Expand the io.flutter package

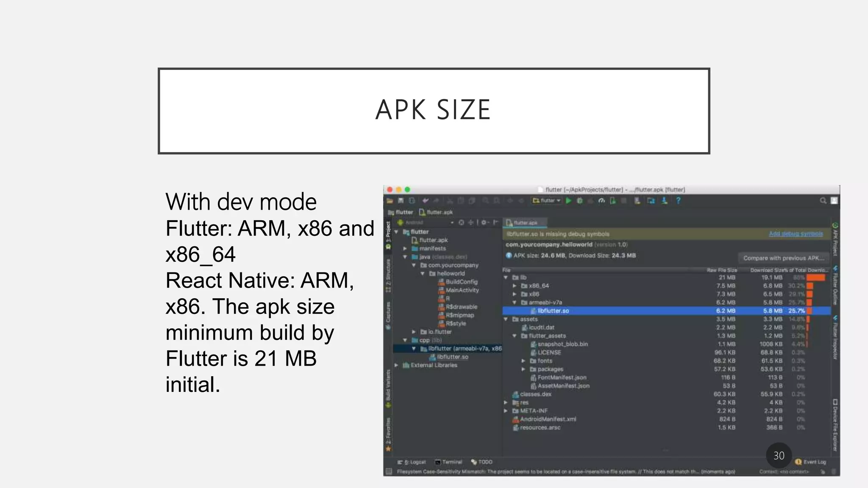click(414, 332)
